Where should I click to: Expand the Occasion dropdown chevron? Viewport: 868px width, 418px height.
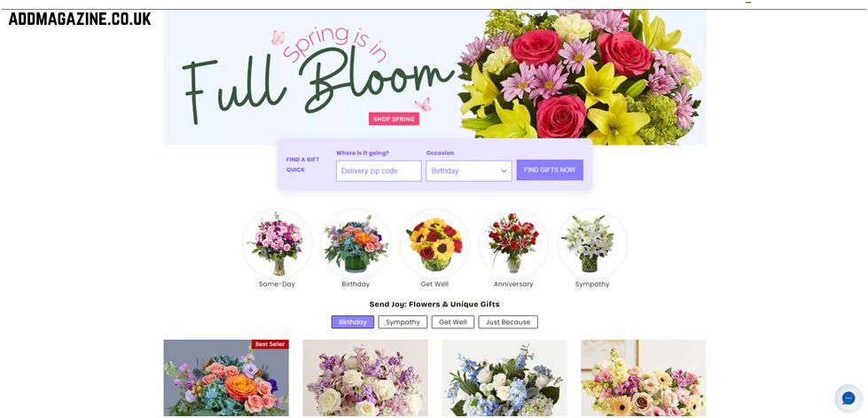point(504,171)
